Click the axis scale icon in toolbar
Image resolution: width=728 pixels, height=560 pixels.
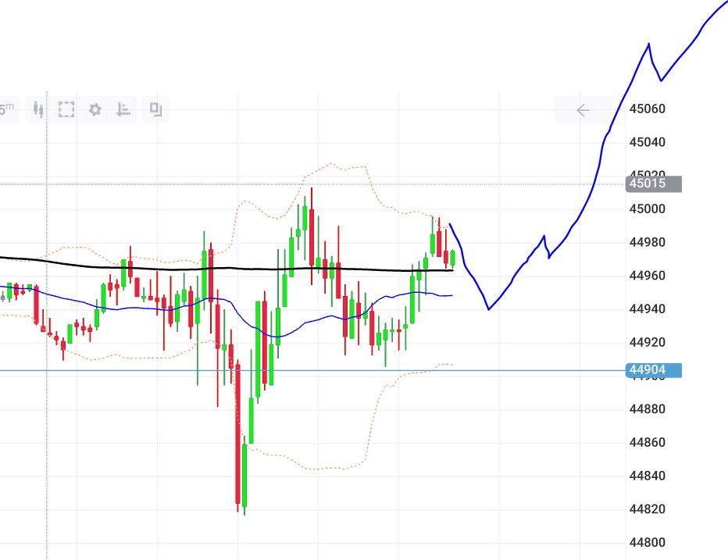(123, 110)
